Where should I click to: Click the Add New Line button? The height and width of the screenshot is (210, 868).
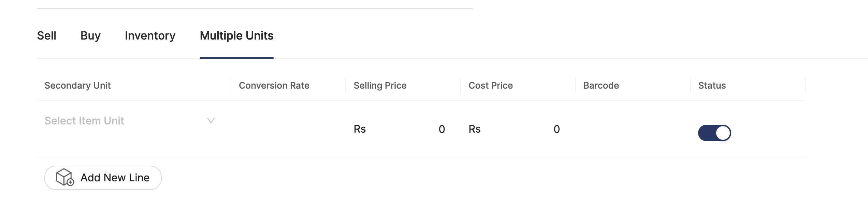tap(103, 177)
